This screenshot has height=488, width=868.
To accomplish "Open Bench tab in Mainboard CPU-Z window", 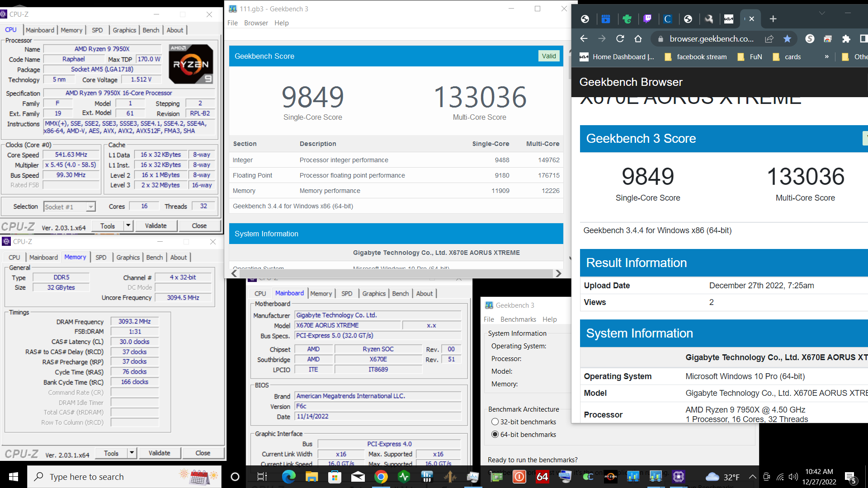I will point(400,293).
